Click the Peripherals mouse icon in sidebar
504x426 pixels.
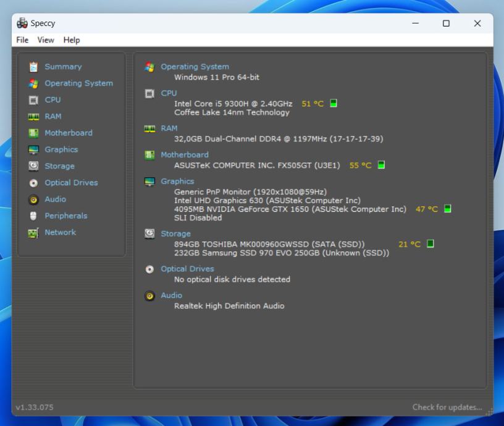33,216
